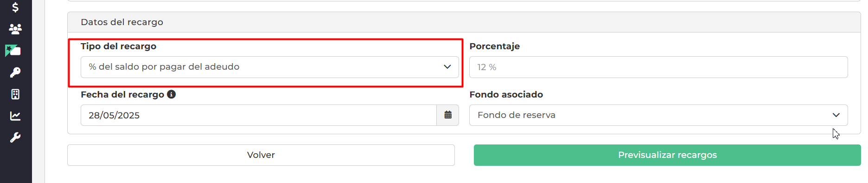Open the key icon section in sidebar

(15, 72)
